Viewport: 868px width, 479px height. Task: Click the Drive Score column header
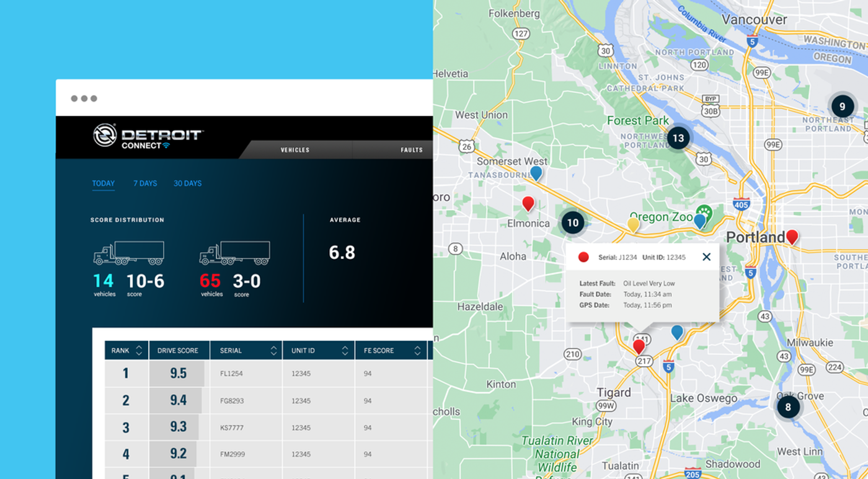tap(179, 351)
